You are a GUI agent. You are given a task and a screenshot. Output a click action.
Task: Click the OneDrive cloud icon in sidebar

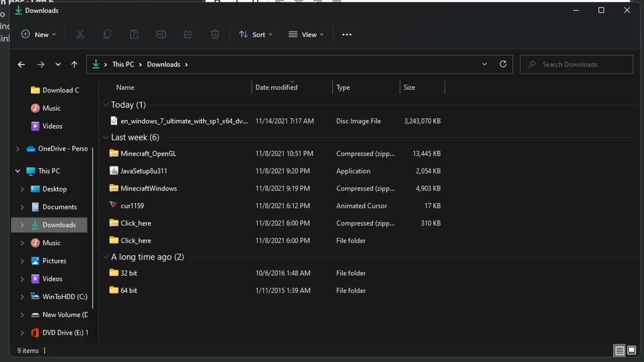[31, 148]
